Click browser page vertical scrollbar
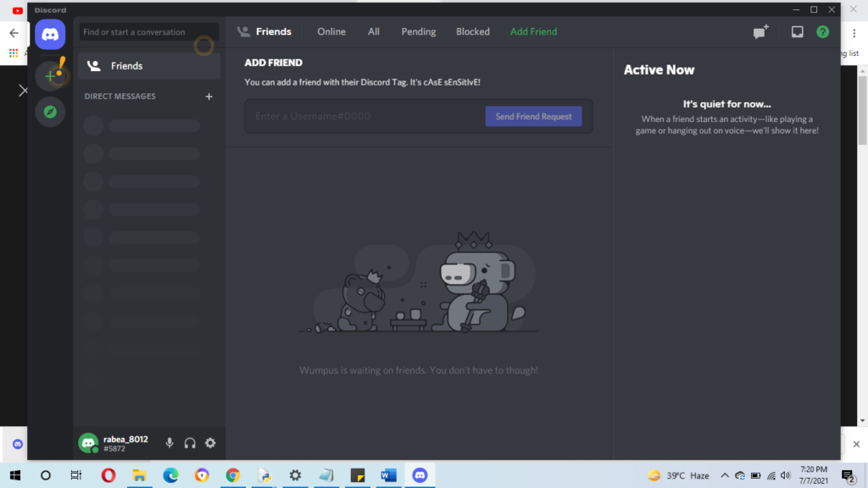Screen dimensions: 868x488 tap(862, 111)
